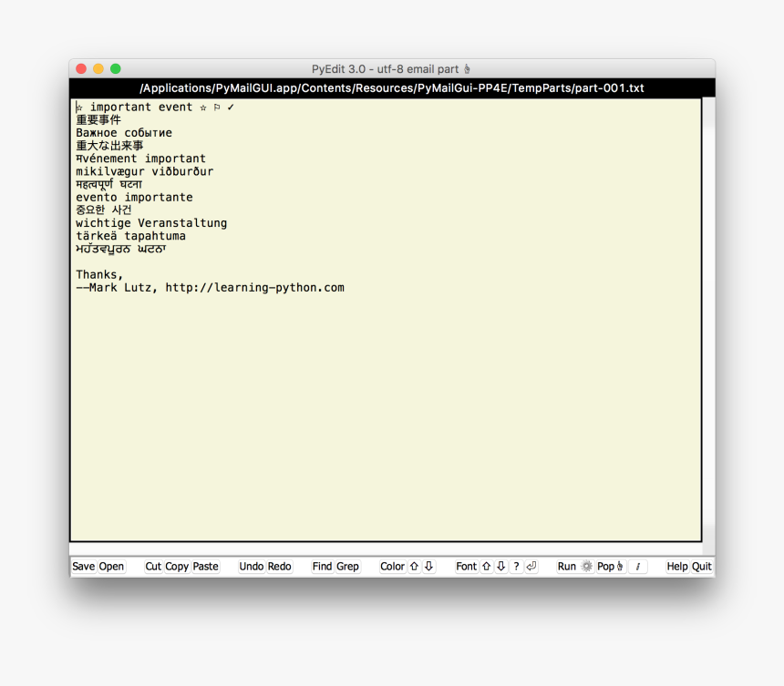Click the down arrow next to Color
This screenshot has height=686, width=784.
tap(429, 566)
